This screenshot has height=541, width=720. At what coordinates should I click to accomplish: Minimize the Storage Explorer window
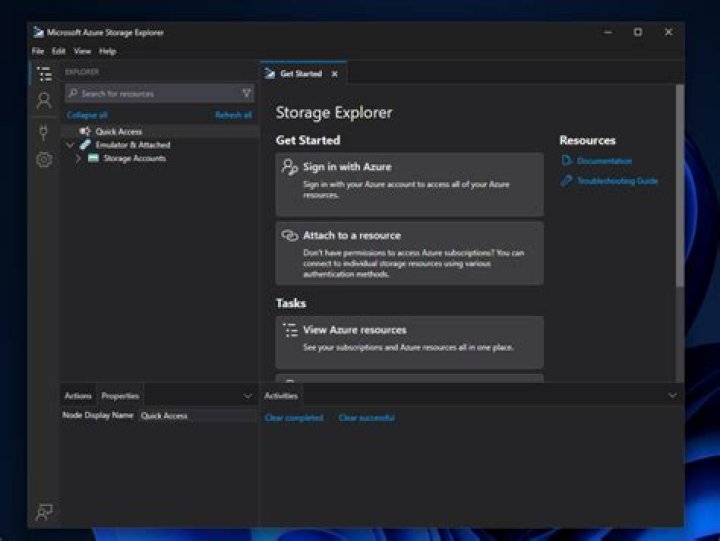pyautogui.click(x=608, y=32)
